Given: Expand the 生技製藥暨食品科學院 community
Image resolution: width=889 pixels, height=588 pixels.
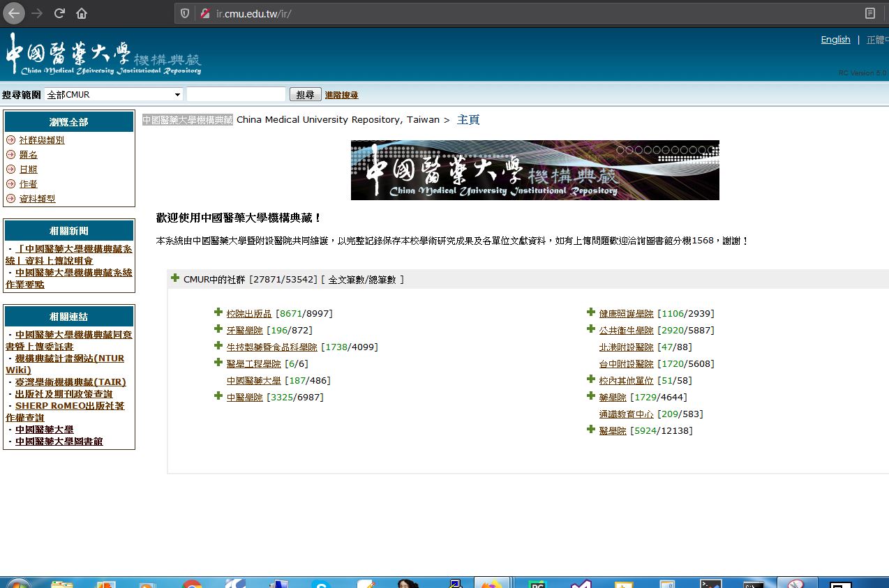Looking at the screenshot, I should click(x=218, y=346).
